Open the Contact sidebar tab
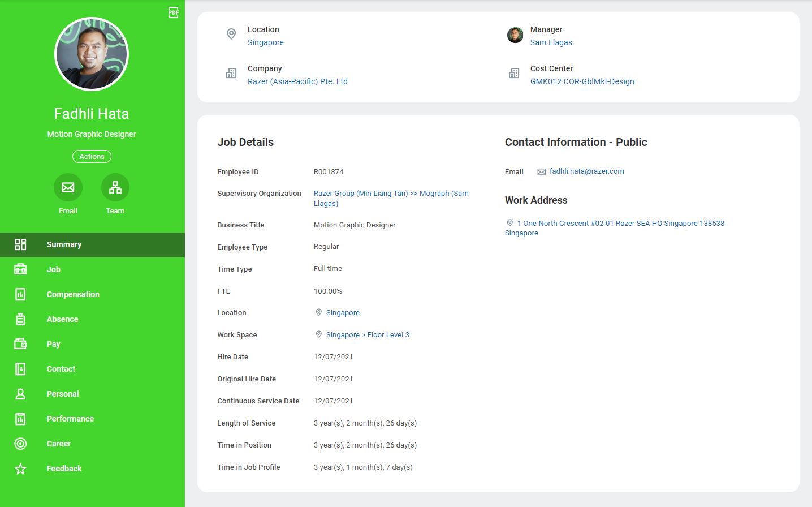Screen dimensions: 812x507 (92, 369)
